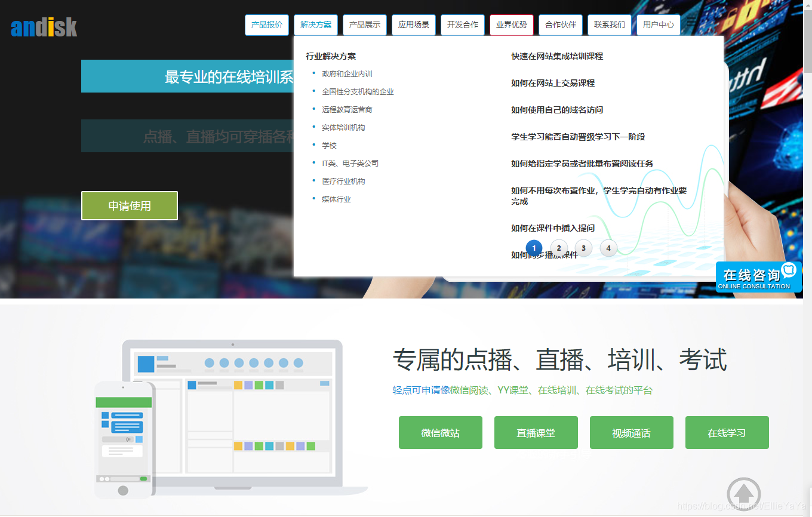This screenshot has width=812, height=517.
Task: Switch to pagination page 3
Action: [583, 248]
